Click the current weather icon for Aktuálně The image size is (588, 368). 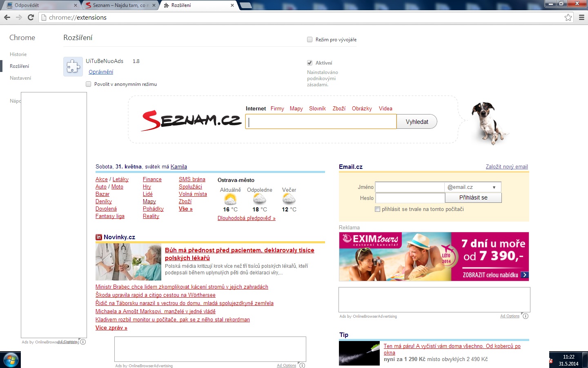pos(230,200)
